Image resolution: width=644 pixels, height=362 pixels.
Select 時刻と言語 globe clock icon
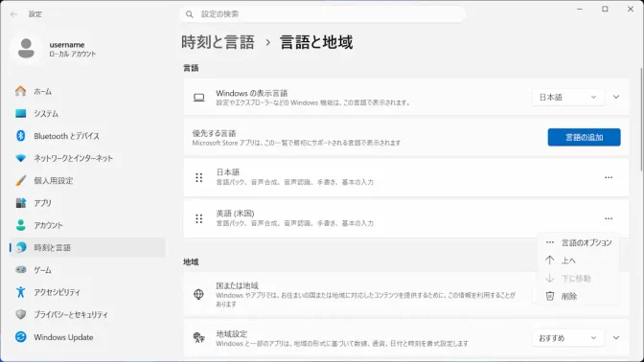(20, 247)
